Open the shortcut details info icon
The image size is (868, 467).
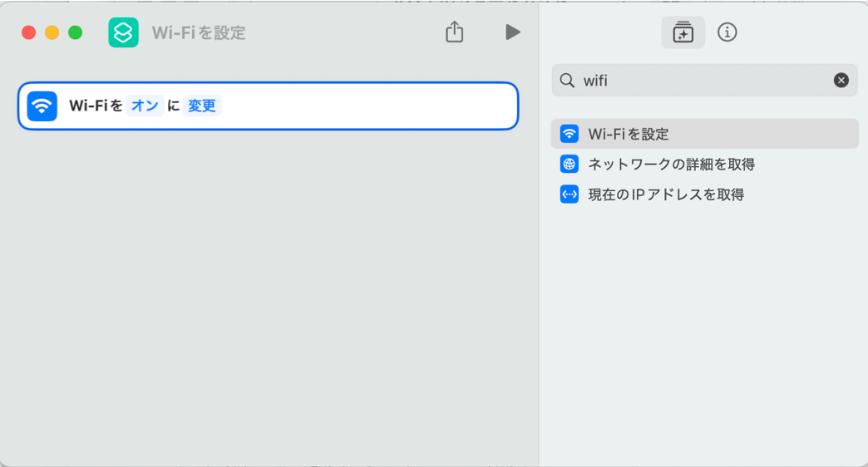(727, 32)
